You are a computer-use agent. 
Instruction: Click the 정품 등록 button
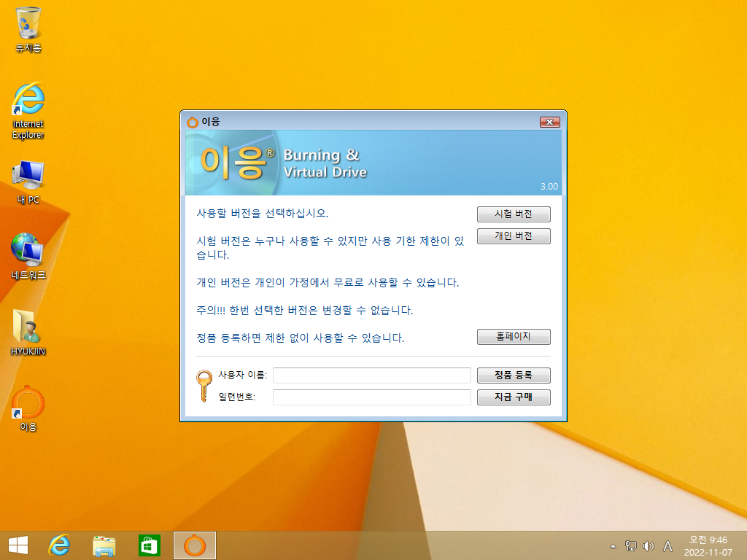click(x=514, y=376)
